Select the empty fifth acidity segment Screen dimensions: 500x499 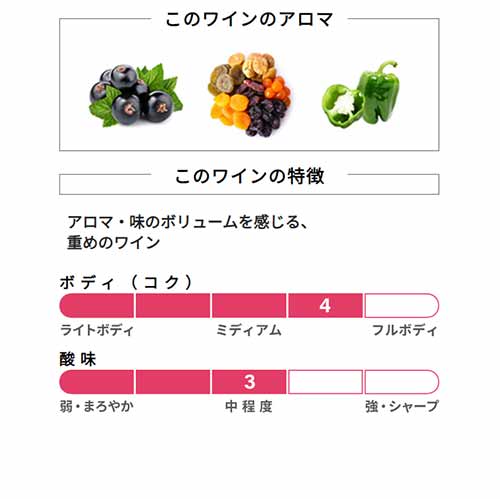[x=402, y=382]
